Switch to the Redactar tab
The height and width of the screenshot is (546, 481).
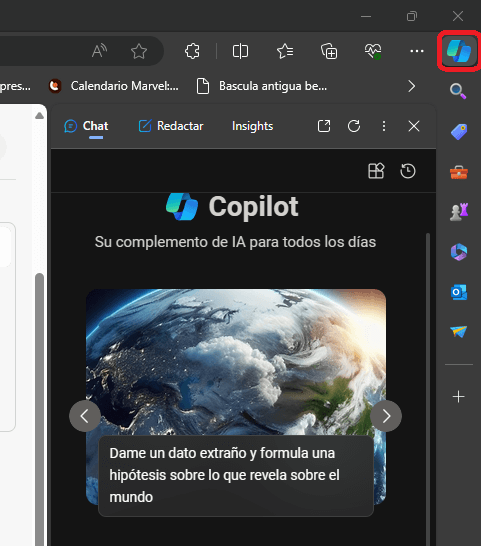[x=171, y=126]
